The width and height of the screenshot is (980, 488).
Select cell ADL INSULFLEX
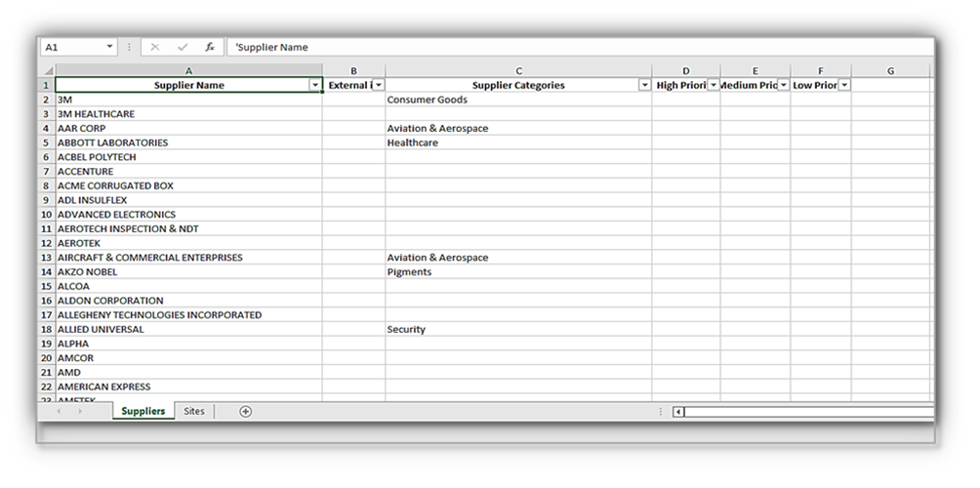pos(188,201)
